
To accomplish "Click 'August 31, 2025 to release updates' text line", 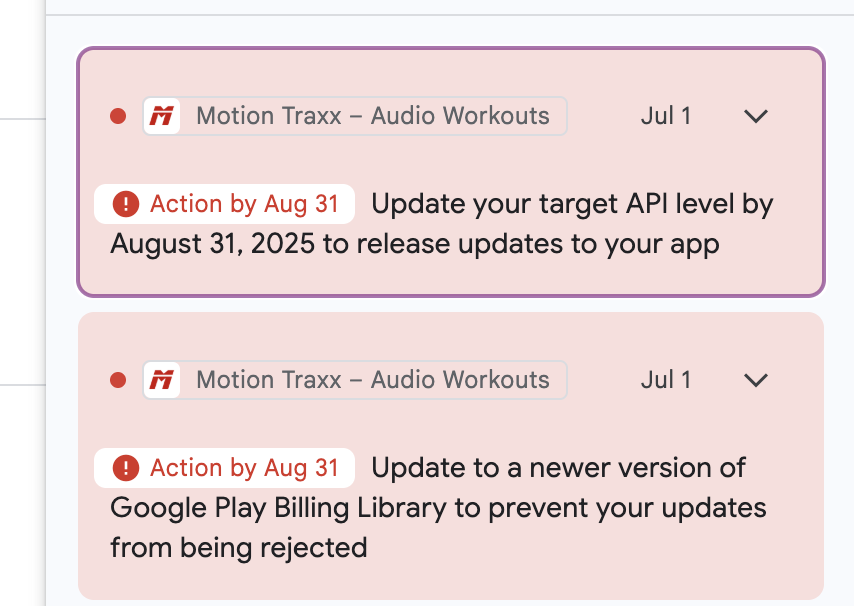I will click(414, 244).
